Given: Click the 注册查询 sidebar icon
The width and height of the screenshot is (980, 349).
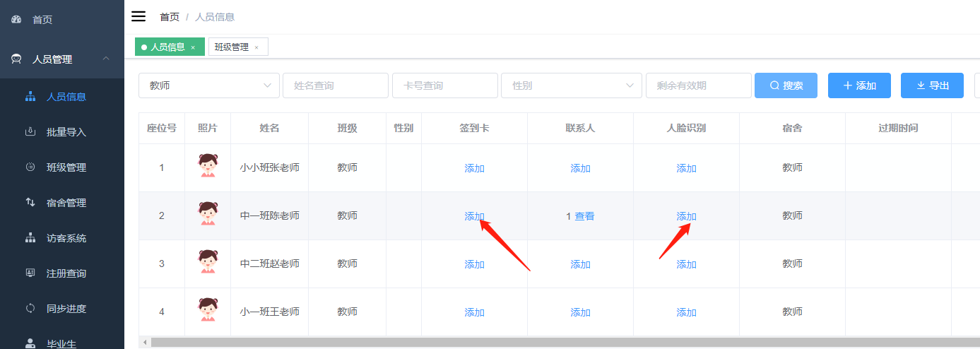Looking at the screenshot, I should (30, 273).
